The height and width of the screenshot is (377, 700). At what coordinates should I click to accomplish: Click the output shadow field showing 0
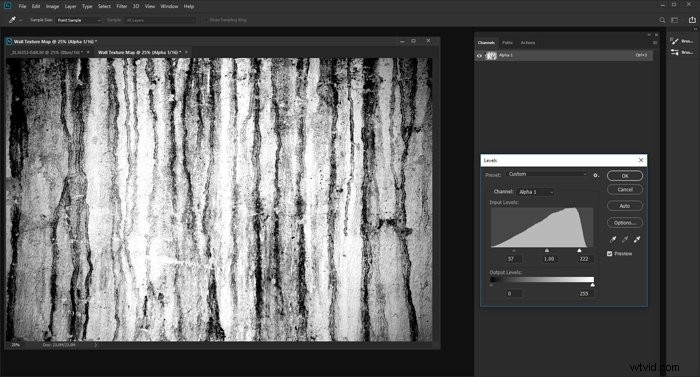(x=513, y=293)
